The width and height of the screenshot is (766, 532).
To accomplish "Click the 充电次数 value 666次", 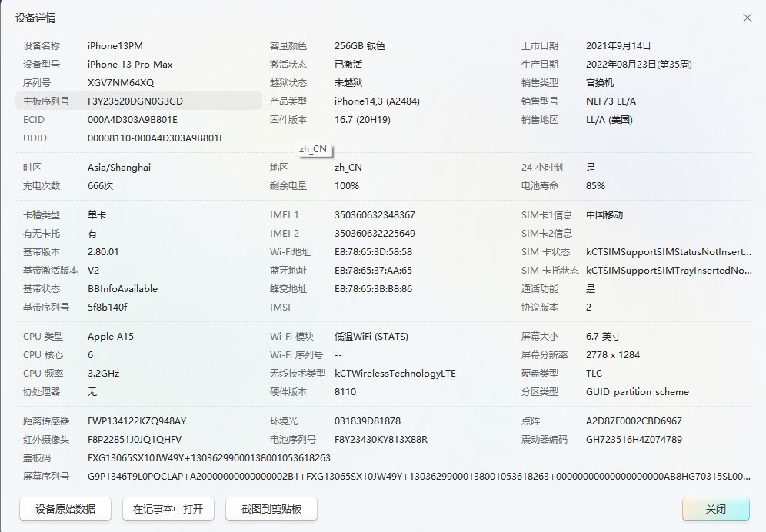I will [x=100, y=186].
